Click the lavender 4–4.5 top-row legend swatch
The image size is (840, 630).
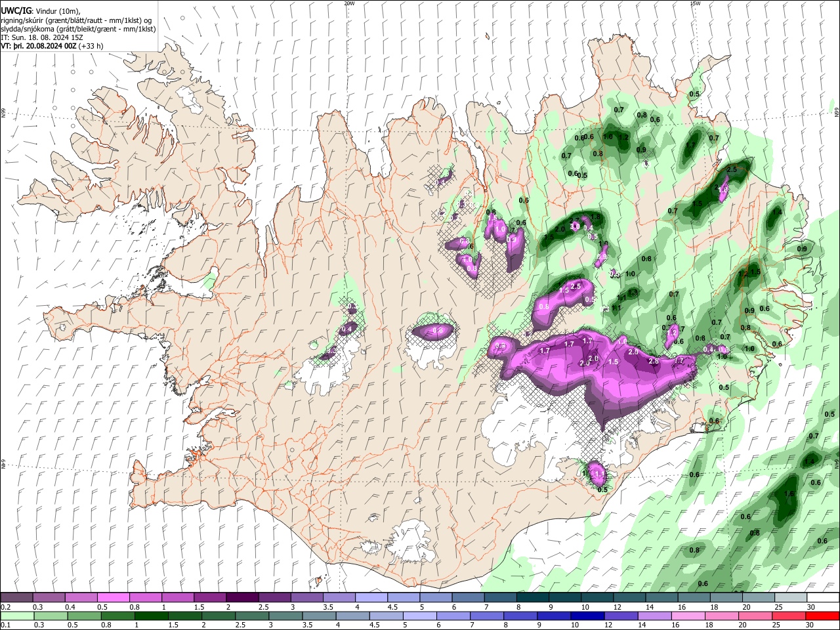tap(371, 598)
